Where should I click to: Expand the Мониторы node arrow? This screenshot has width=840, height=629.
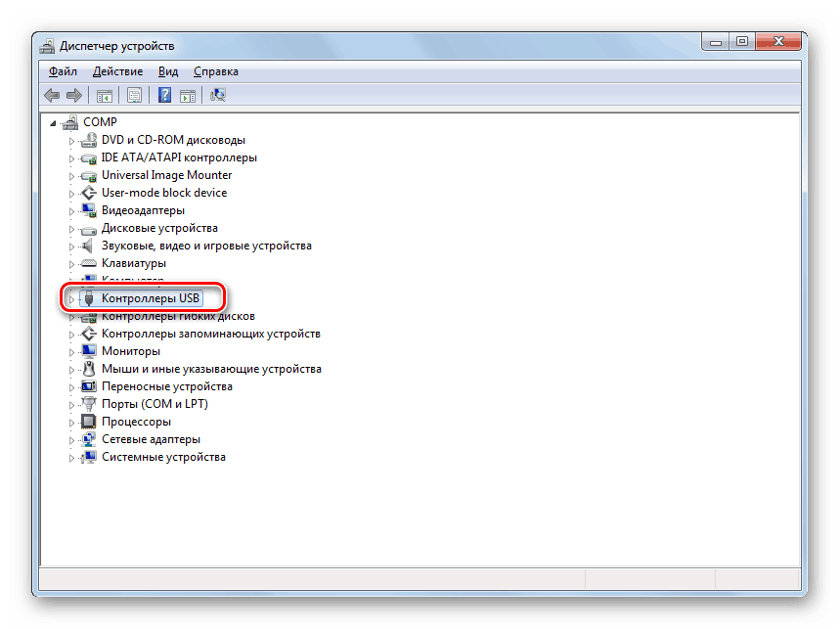[71, 352]
